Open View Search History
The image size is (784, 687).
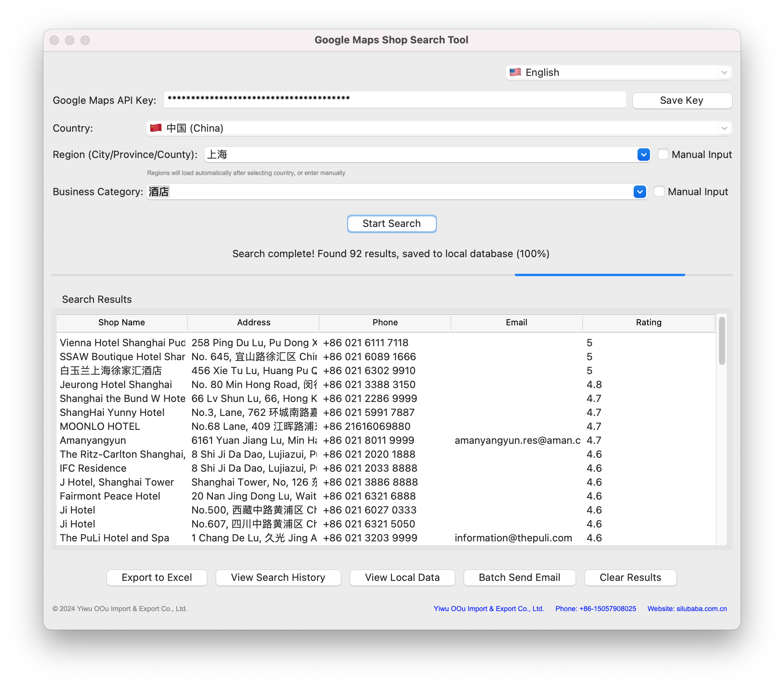pos(278,577)
